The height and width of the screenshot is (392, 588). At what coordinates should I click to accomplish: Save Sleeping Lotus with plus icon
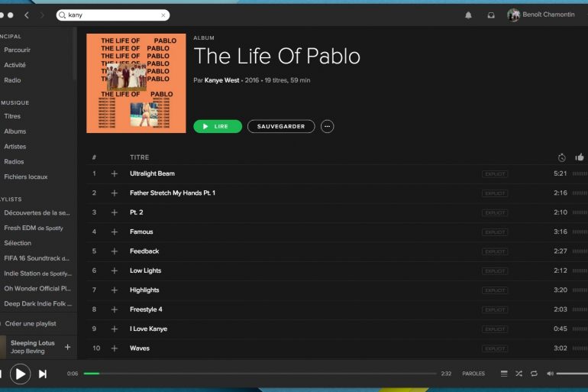click(67, 347)
